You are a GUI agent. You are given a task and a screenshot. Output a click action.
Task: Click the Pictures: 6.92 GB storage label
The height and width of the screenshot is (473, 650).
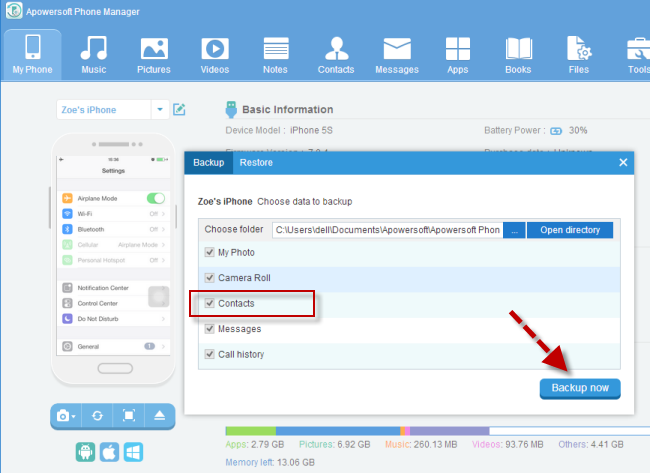[x=335, y=444]
